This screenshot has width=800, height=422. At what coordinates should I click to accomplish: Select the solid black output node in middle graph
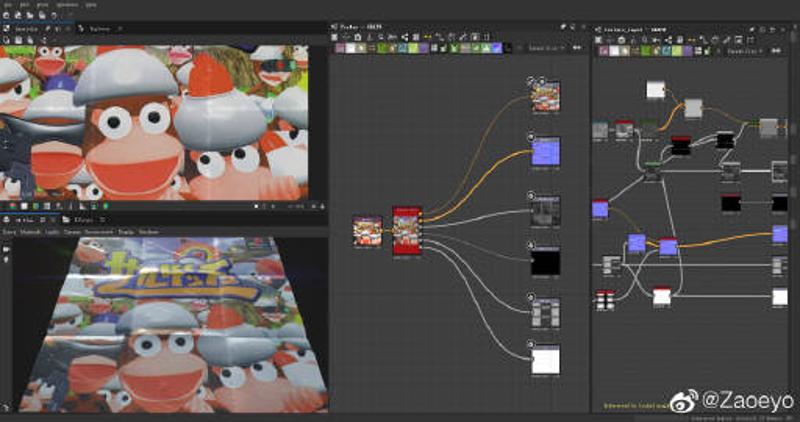545,262
